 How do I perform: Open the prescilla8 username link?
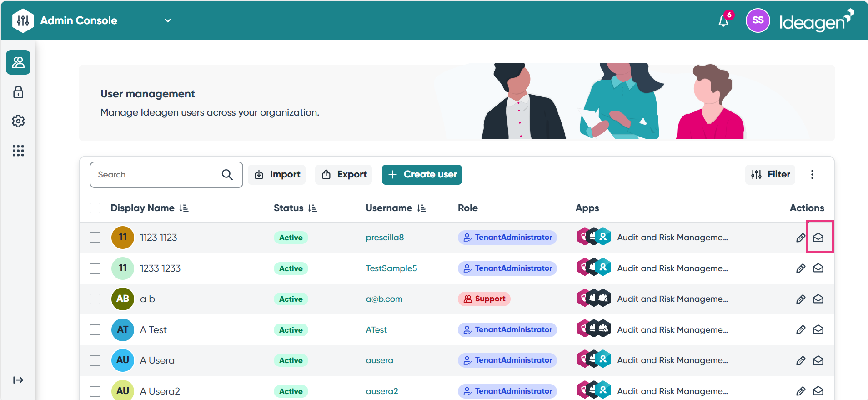point(385,238)
